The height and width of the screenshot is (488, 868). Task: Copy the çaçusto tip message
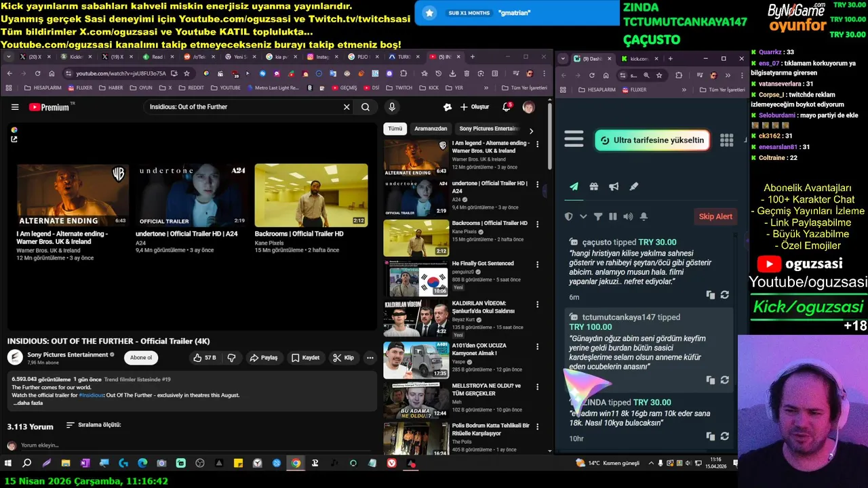click(x=710, y=295)
